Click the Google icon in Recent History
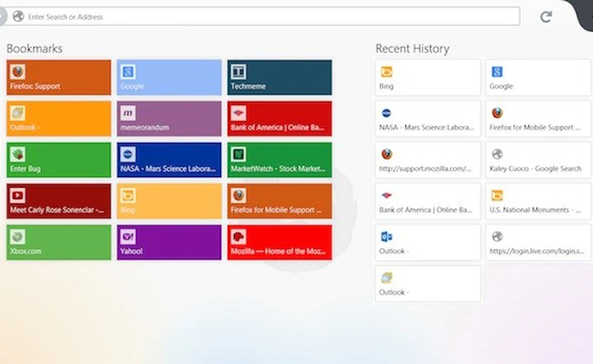Viewport: 593px width, 364px height. pyautogui.click(x=497, y=71)
